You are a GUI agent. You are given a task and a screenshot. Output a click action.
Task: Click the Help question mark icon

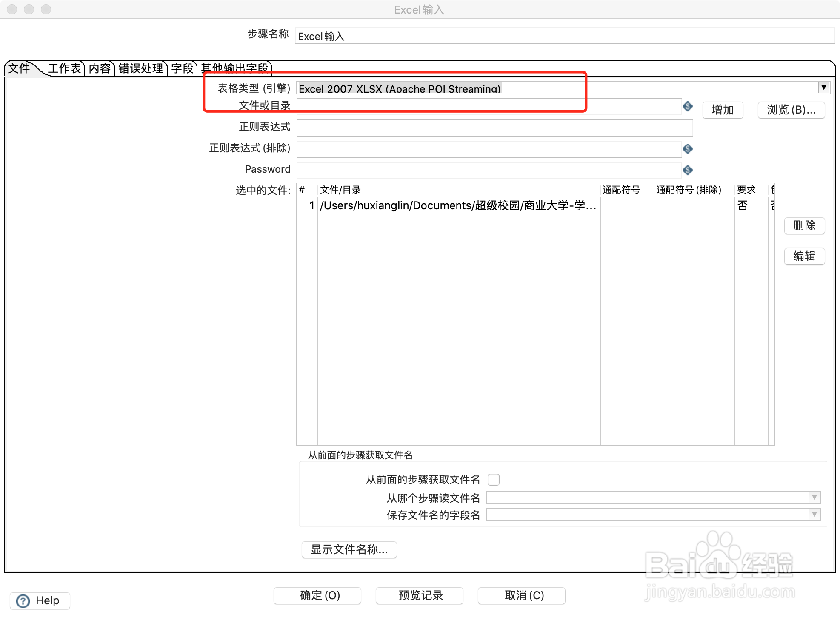23,601
